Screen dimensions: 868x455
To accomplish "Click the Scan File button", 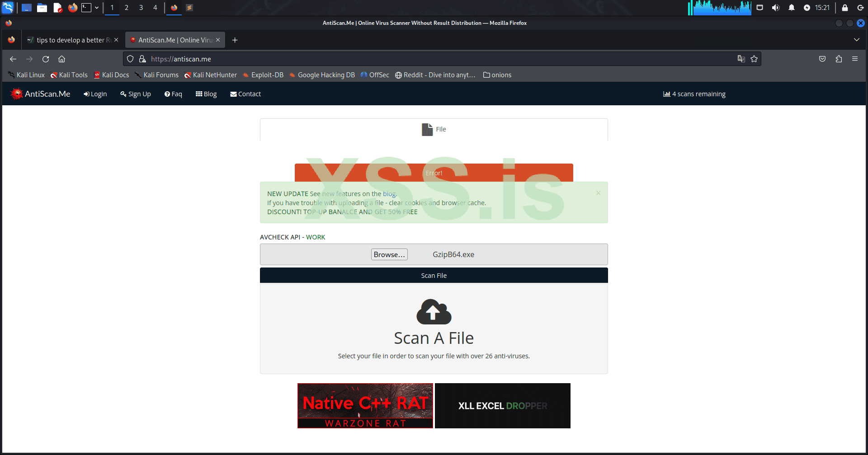I will (x=434, y=275).
